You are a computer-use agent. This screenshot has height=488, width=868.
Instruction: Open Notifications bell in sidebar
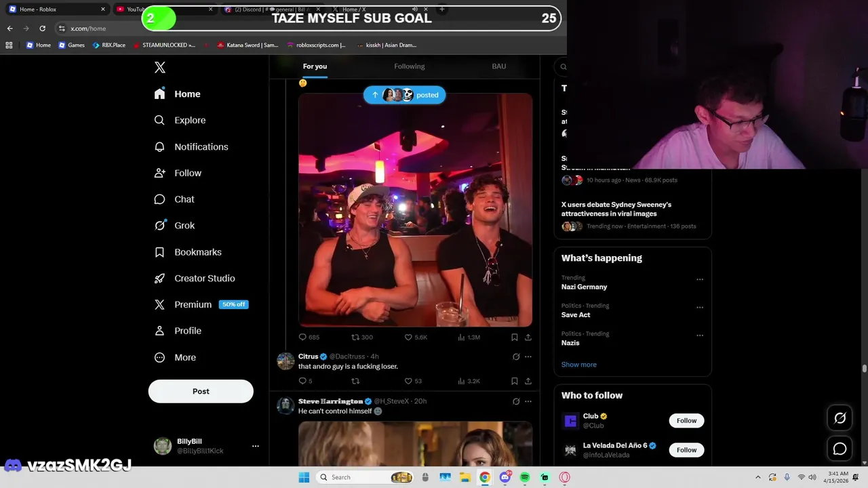[x=159, y=146]
